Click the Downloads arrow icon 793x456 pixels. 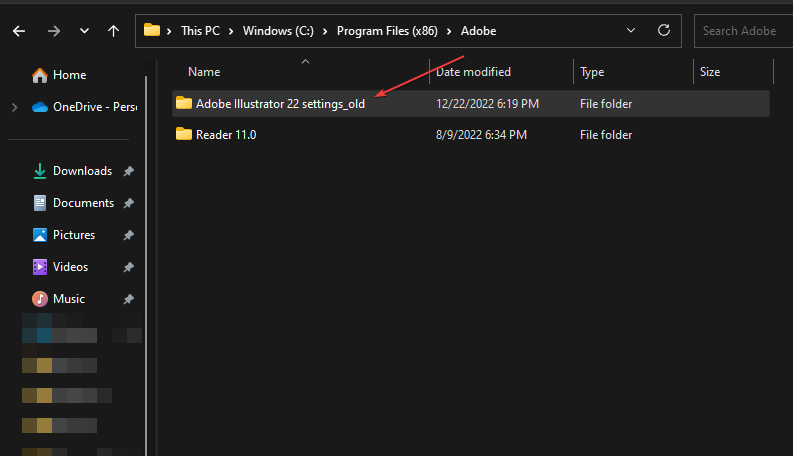39,171
